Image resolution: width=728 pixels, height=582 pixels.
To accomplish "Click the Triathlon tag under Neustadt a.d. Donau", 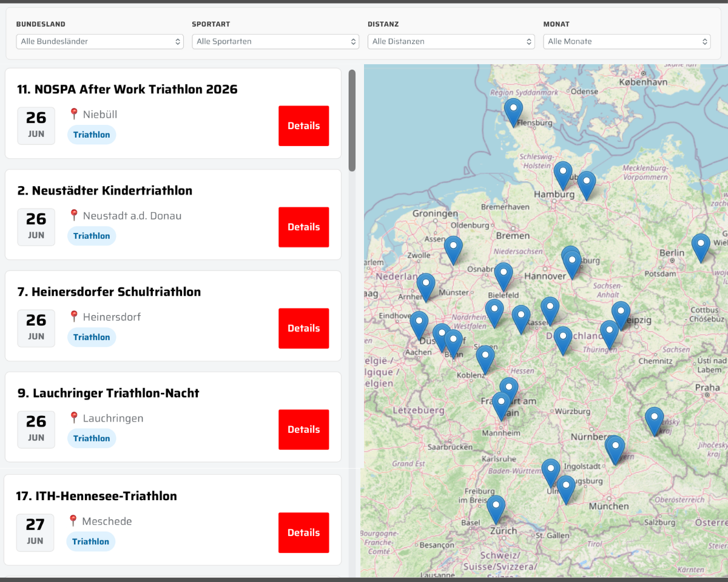I will (92, 236).
